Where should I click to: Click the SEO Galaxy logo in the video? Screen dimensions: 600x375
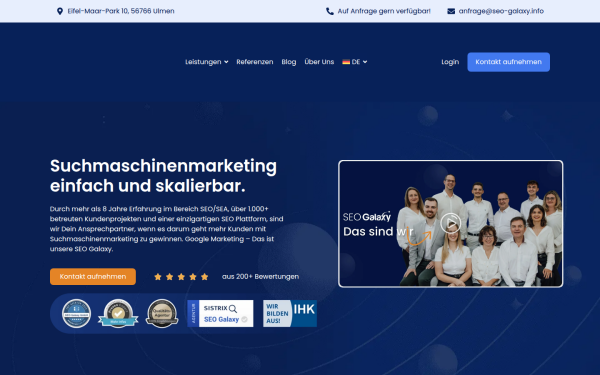pos(367,217)
